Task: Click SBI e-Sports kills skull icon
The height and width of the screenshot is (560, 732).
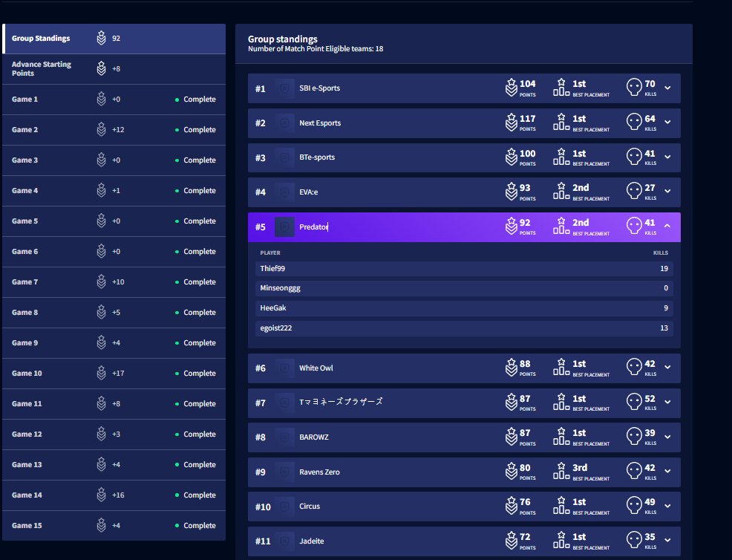Action: tap(634, 88)
